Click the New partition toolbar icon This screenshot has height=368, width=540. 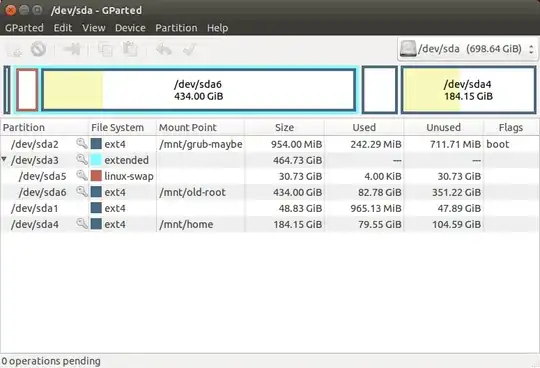15,50
